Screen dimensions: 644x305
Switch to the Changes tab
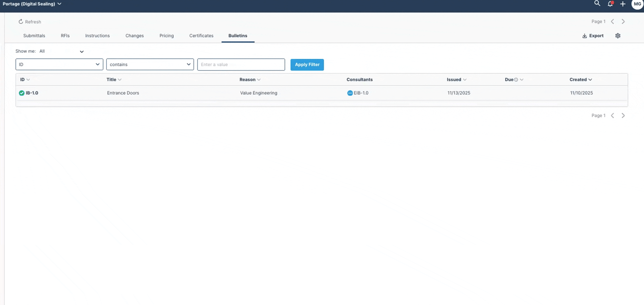134,36
